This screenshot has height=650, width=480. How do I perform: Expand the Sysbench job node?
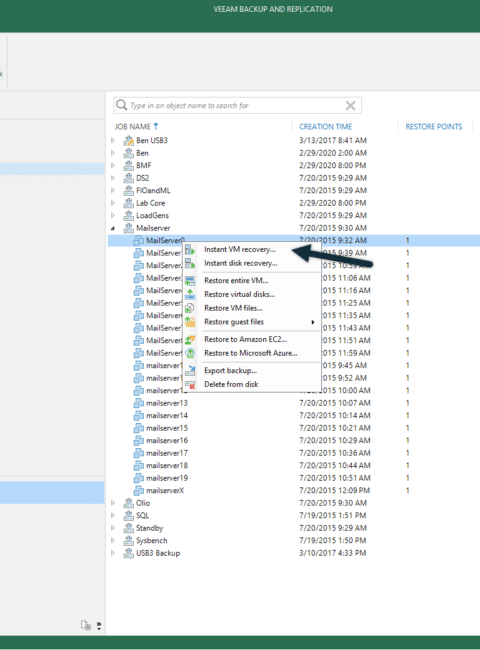[113, 541]
